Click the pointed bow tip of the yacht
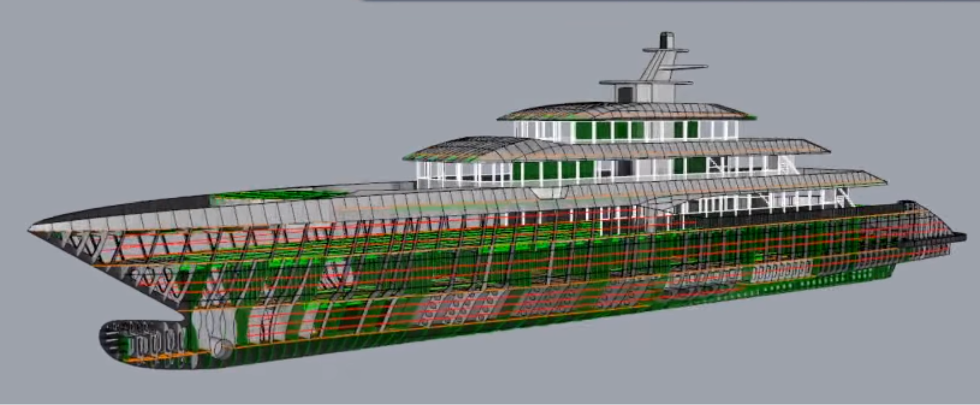 (35, 228)
